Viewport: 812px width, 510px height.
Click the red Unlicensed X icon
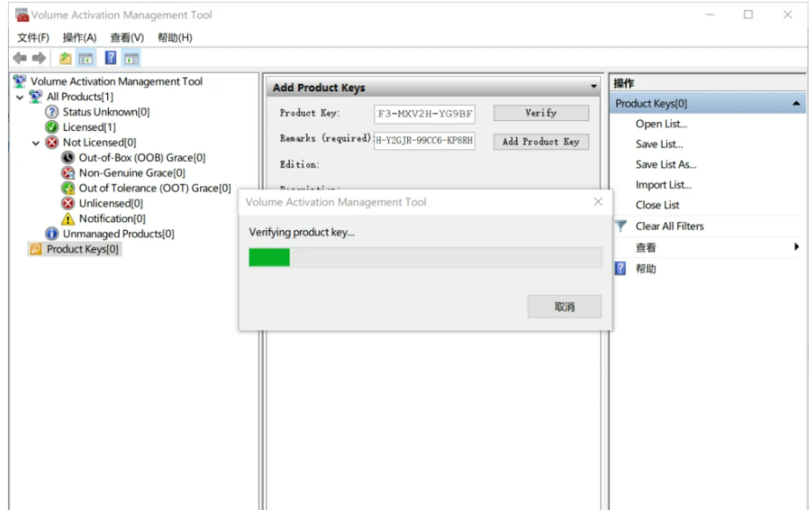click(68, 204)
